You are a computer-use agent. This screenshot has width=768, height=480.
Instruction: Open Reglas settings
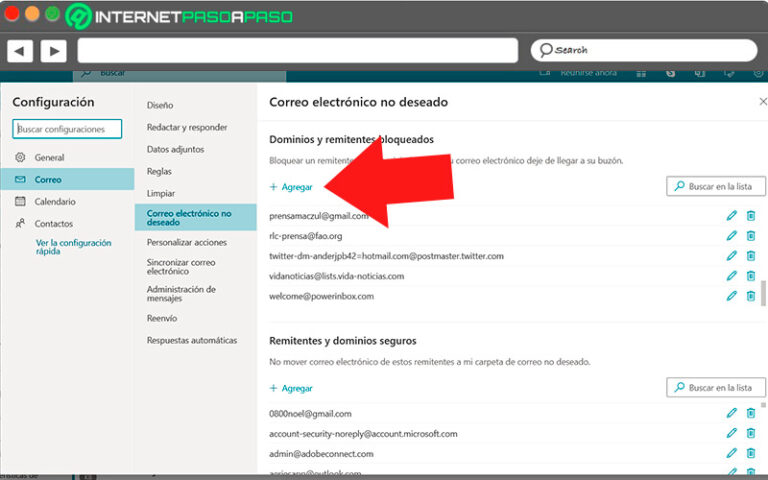[159, 171]
